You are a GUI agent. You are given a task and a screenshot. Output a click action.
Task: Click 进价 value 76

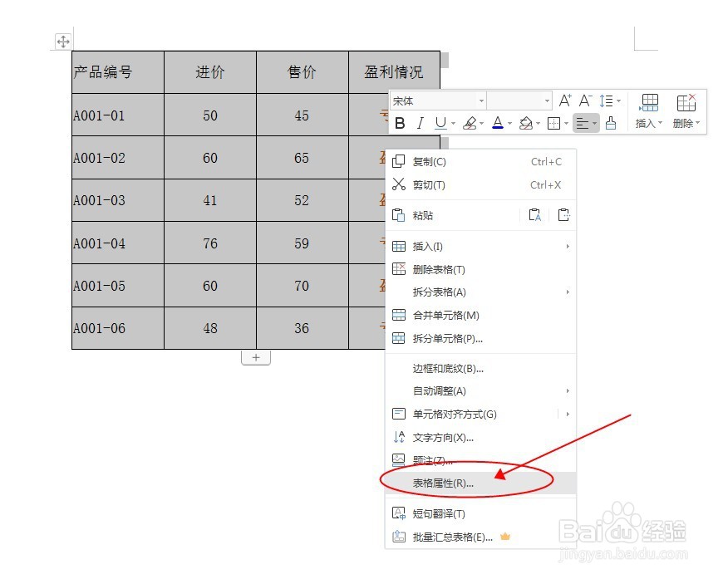tap(210, 243)
